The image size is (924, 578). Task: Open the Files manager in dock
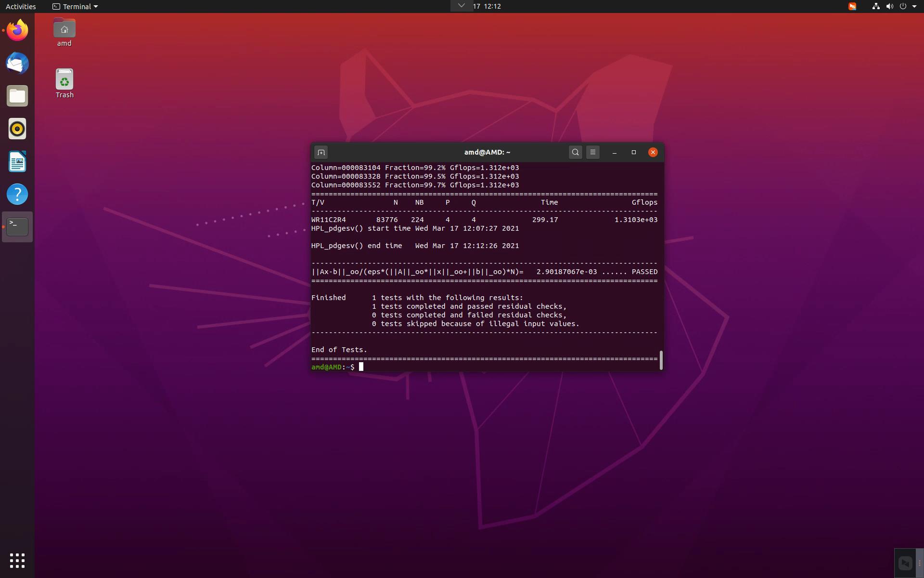(x=17, y=96)
